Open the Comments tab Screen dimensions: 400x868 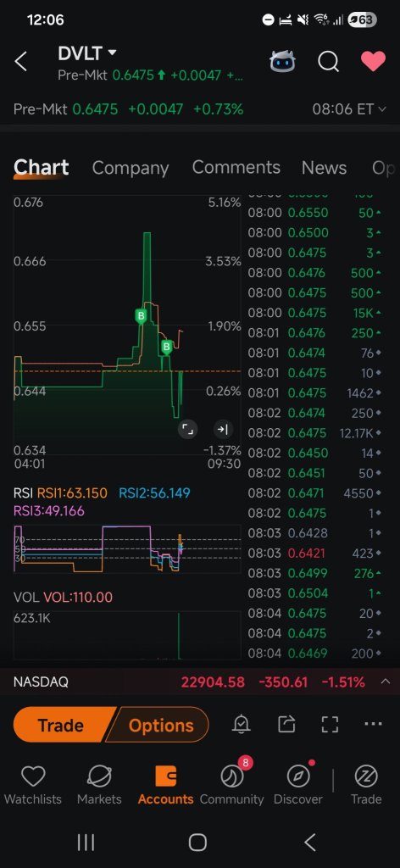pyautogui.click(x=236, y=167)
